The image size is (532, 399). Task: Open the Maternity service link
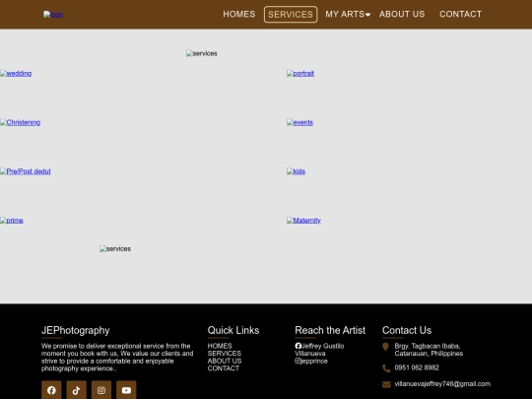coord(303,221)
